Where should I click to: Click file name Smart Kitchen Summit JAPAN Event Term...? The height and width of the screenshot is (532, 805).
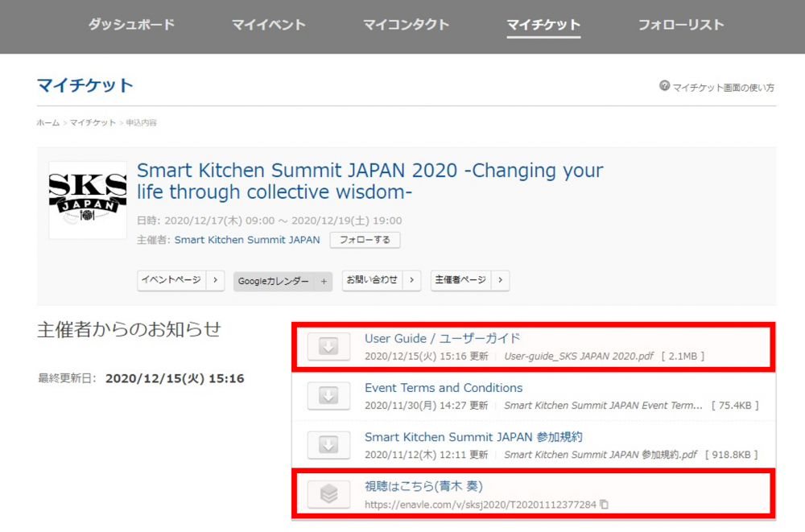click(x=603, y=406)
